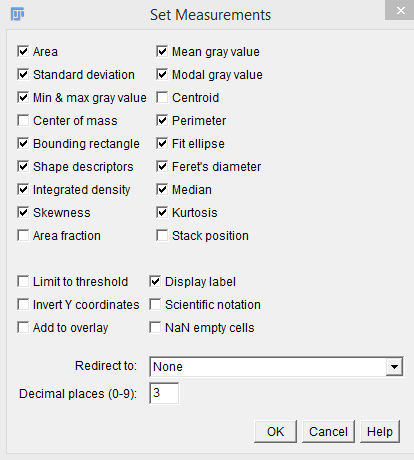This screenshot has width=414, height=460.
Task: Uncheck the Area checkbox
Action: [x=23, y=51]
